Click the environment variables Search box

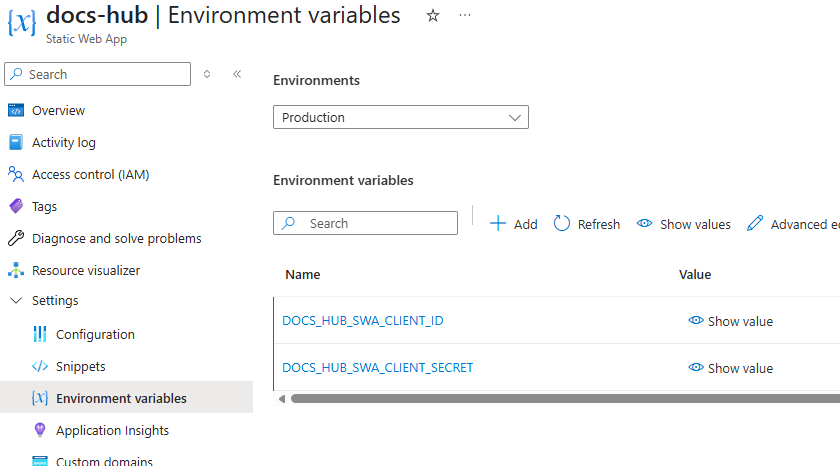(365, 223)
